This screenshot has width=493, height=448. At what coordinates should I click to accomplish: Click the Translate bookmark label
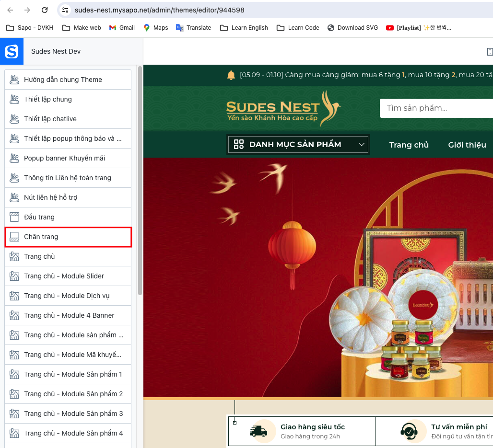(x=199, y=28)
